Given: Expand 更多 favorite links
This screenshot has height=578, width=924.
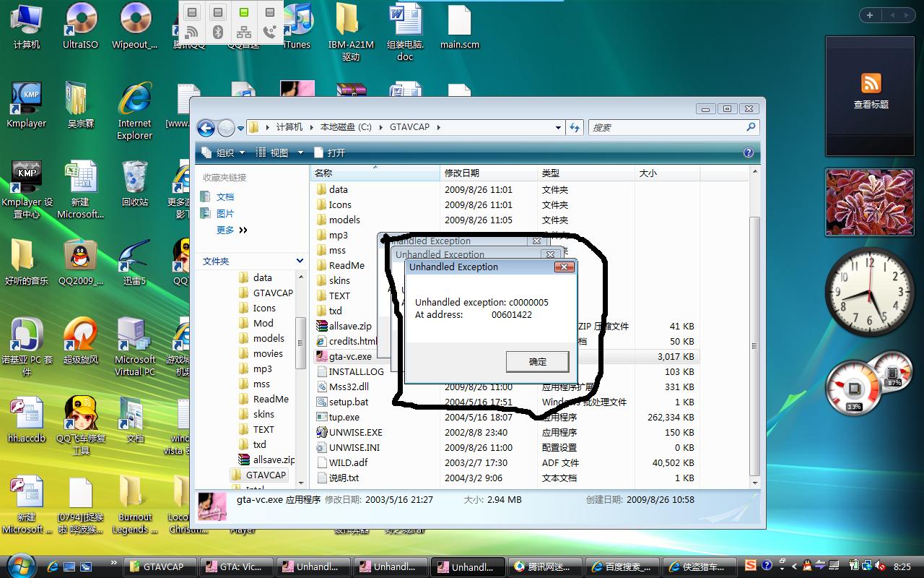Looking at the screenshot, I should click(232, 230).
